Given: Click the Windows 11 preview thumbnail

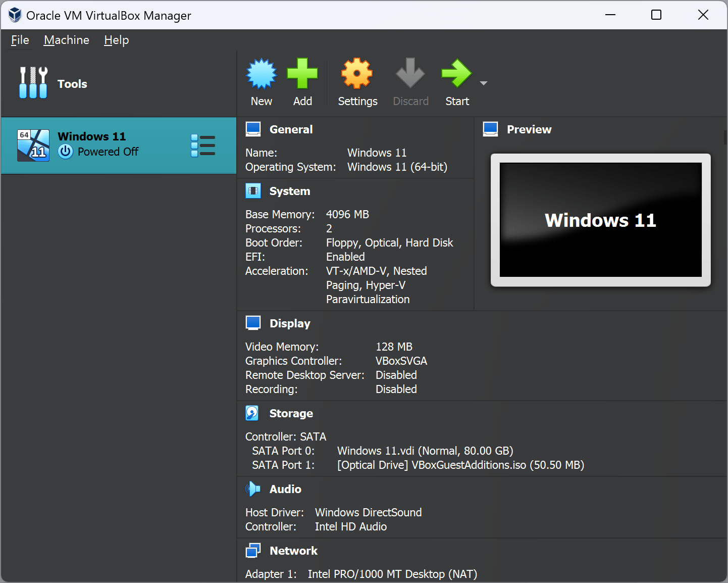Looking at the screenshot, I should click(x=601, y=220).
